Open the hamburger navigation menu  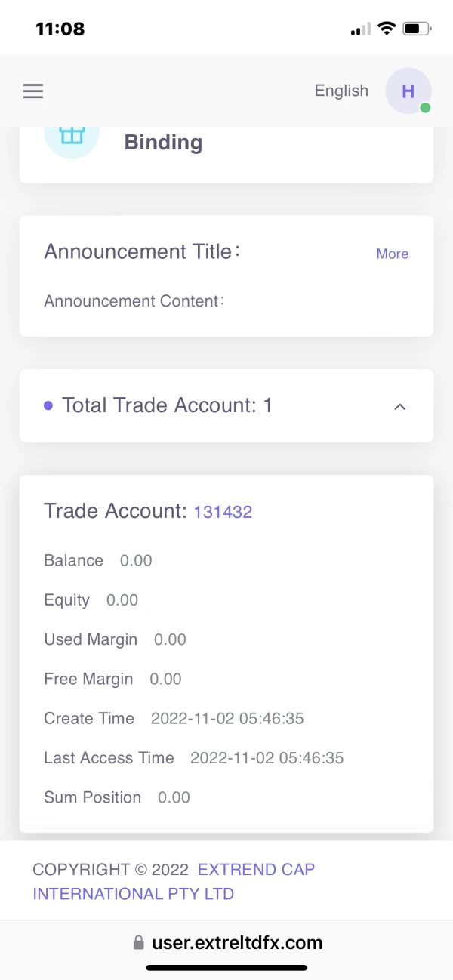pos(33,91)
